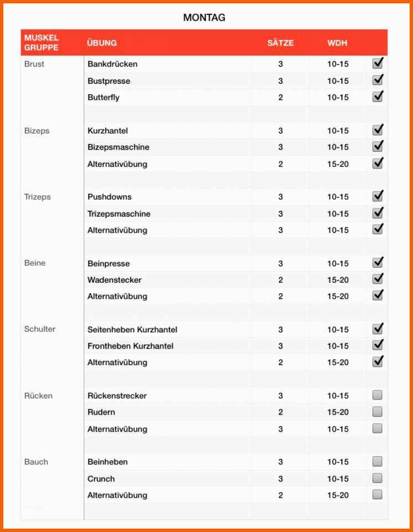Uncheck the Butterfly exercise checkbox
The height and width of the screenshot is (532, 413).
(x=378, y=97)
